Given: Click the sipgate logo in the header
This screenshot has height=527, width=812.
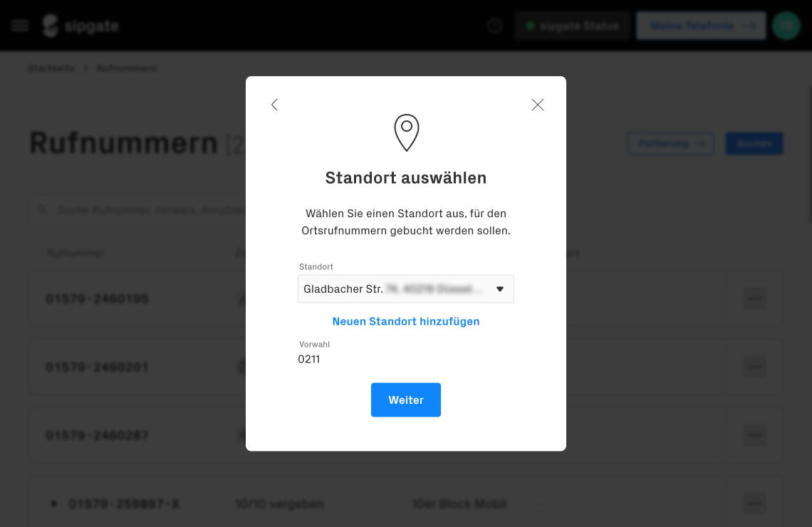Looking at the screenshot, I should pos(80,26).
